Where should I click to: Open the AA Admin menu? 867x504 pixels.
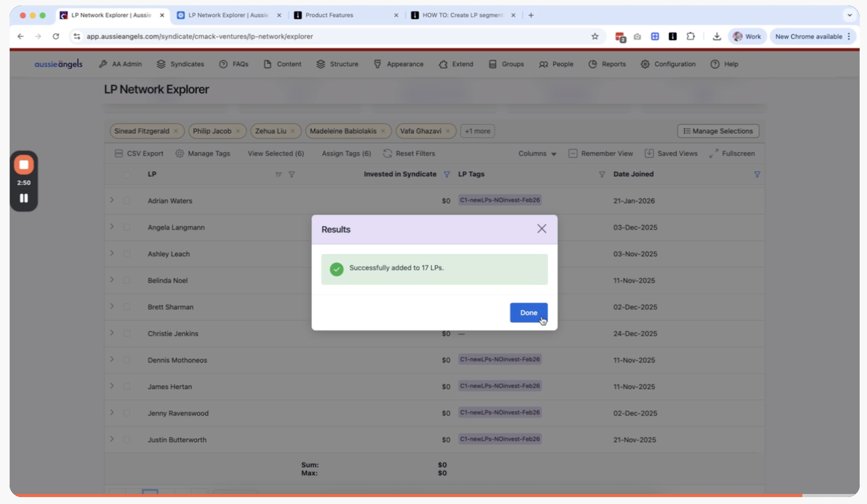[x=121, y=64]
